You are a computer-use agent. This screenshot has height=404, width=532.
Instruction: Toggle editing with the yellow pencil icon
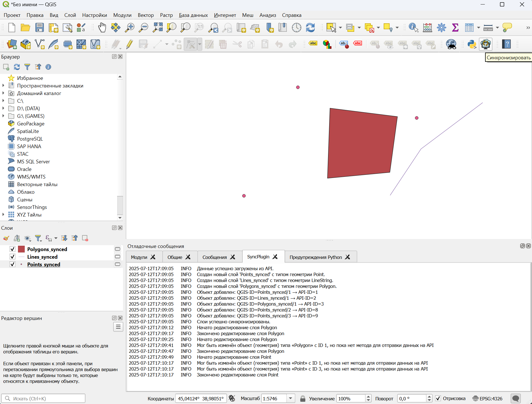point(129,44)
